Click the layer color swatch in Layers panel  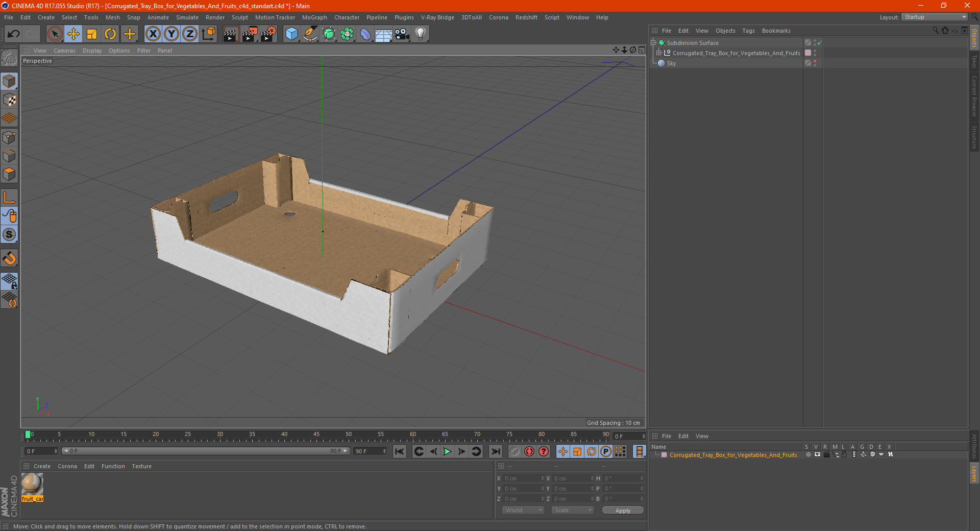pyautogui.click(x=664, y=455)
